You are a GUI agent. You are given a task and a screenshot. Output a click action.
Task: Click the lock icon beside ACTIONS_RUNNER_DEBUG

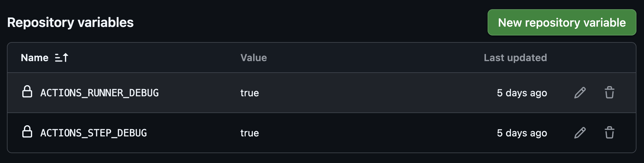pyautogui.click(x=27, y=92)
